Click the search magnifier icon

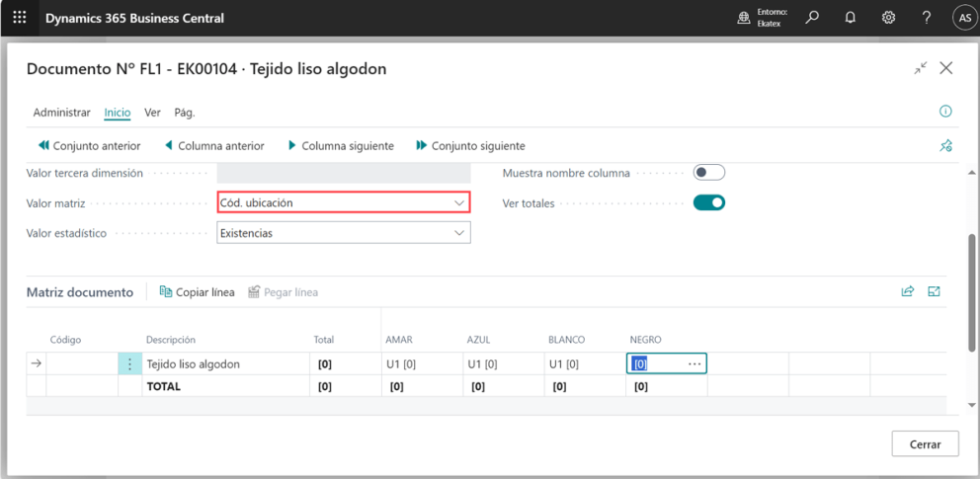812,18
